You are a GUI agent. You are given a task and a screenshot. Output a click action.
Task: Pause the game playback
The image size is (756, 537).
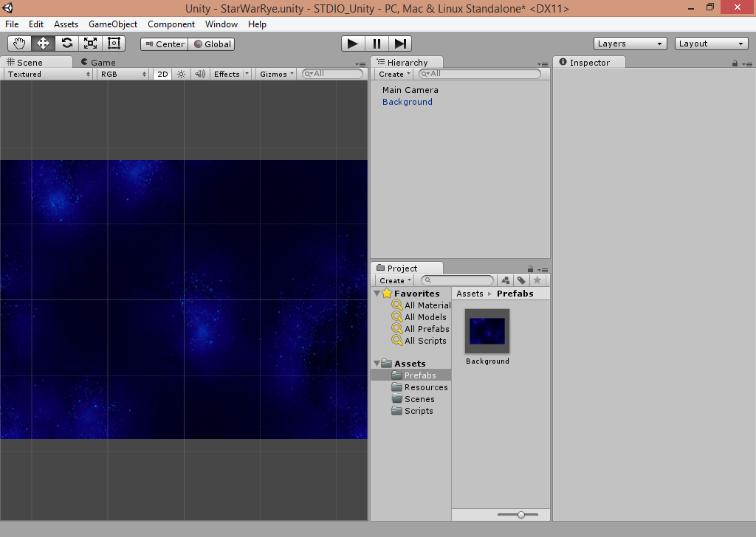[377, 44]
